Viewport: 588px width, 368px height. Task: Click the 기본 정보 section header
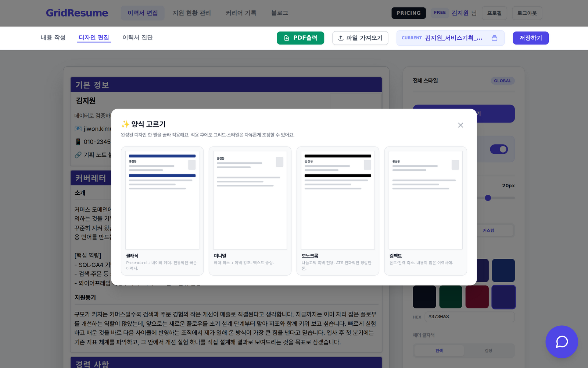[226, 85]
